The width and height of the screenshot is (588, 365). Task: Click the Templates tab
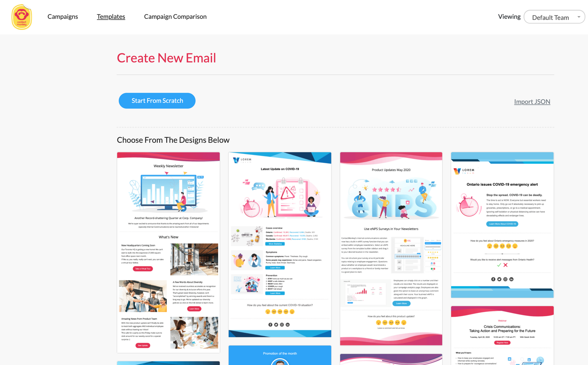pos(111,16)
